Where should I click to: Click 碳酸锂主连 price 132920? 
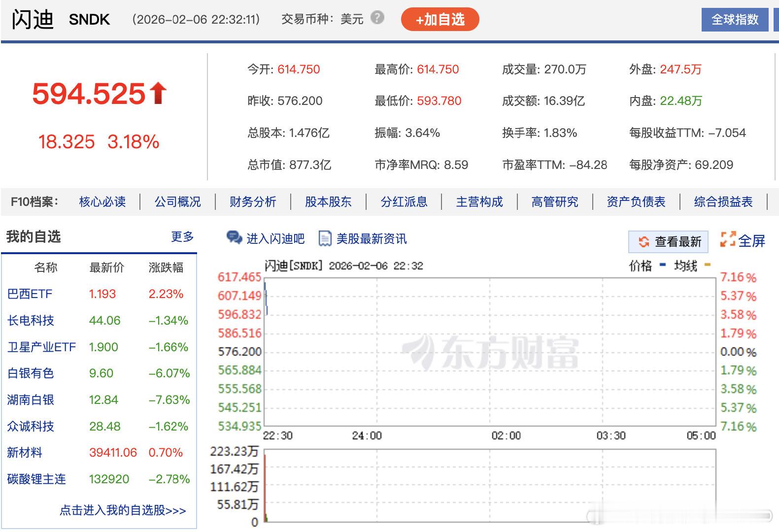tap(109, 479)
